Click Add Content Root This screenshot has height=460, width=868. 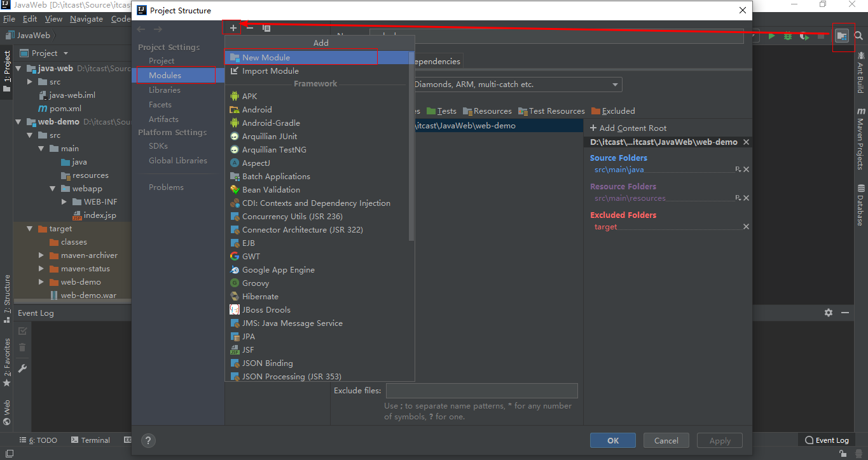(x=628, y=128)
